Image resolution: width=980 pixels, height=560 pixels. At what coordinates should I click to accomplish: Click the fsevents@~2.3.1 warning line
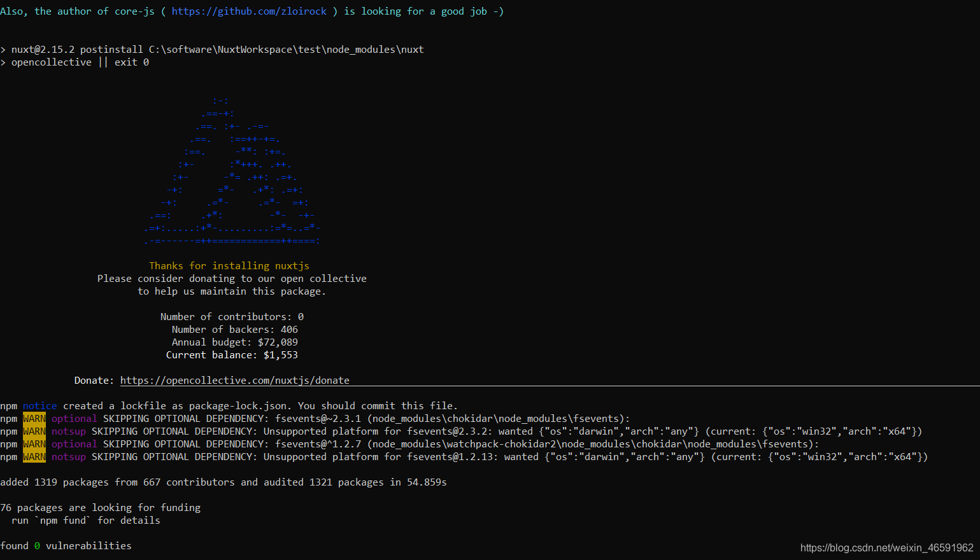click(315, 419)
